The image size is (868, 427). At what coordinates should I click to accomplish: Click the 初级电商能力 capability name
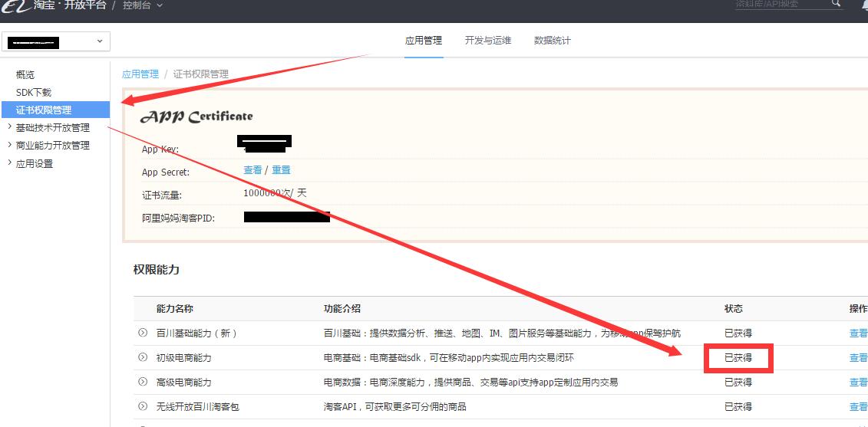coord(183,358)
